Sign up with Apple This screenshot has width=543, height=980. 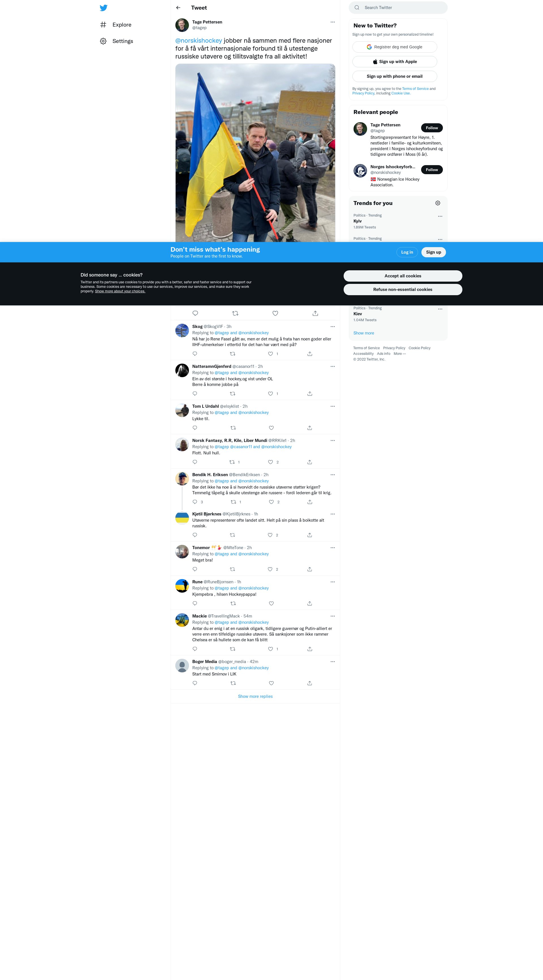395,62
